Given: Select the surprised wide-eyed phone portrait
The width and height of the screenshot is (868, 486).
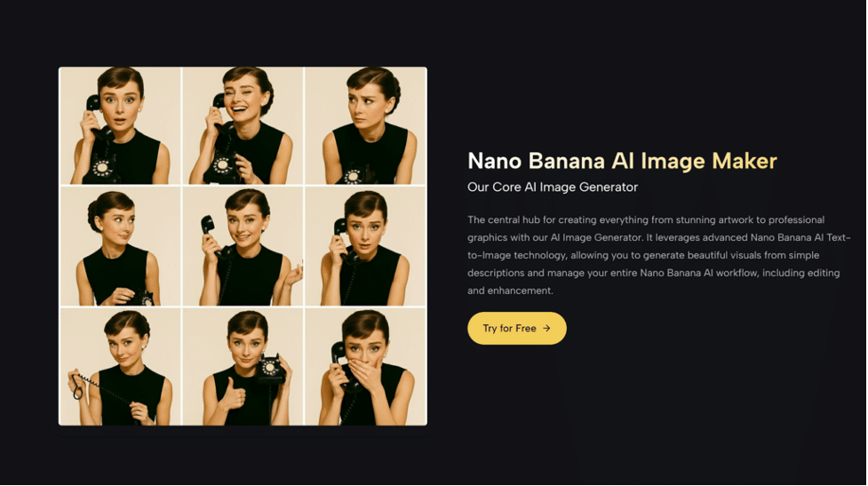Looking at the screenshot, I should pos(120,125).
